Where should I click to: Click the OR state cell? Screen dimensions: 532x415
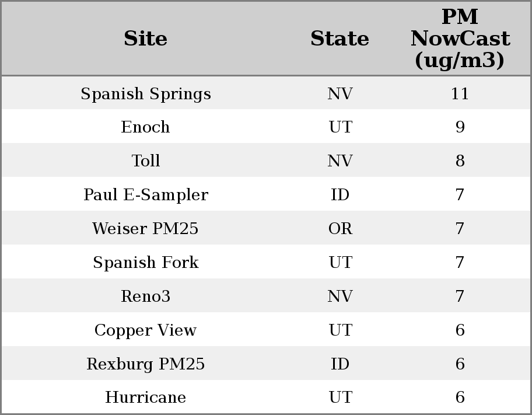coord(340,229)
